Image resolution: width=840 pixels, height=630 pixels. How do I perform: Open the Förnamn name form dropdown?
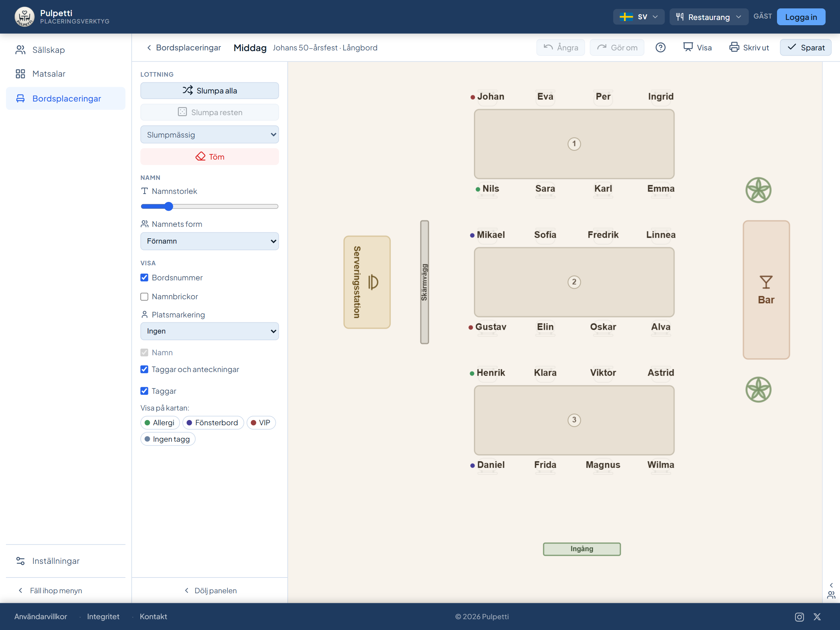[x=210, y=241]
